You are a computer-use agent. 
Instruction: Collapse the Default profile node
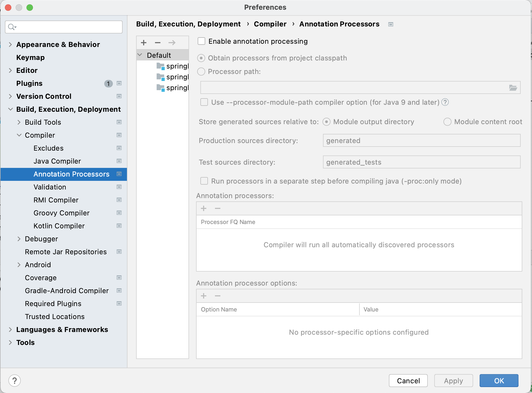(140, 55)
